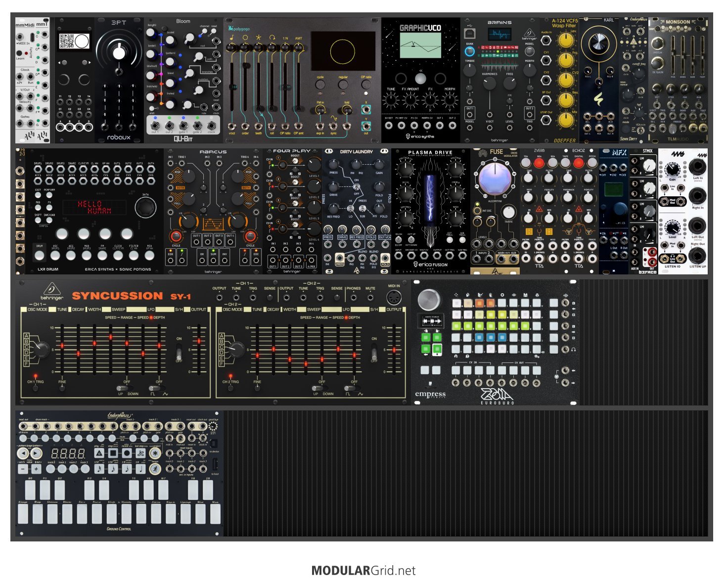Click the blue BANK button on Brains
The width and height of the screenshot is (728, 581).
click(469, 51)
